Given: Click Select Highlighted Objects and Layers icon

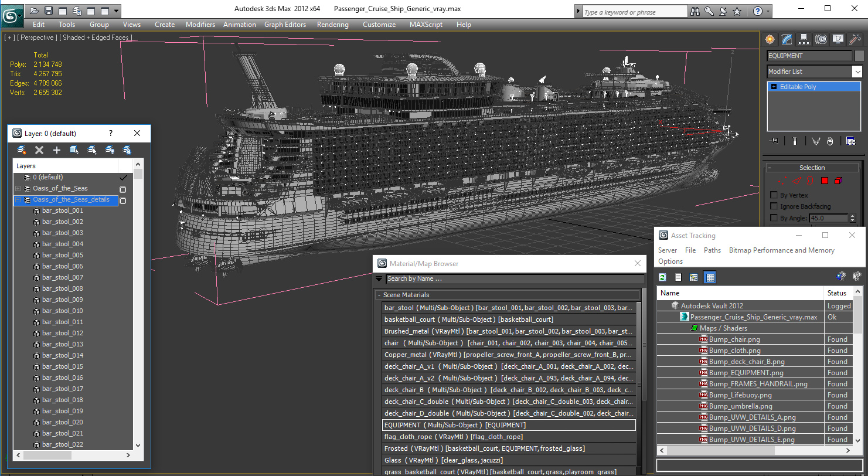Looking at the screenshot, I should (x=74, y=150).
